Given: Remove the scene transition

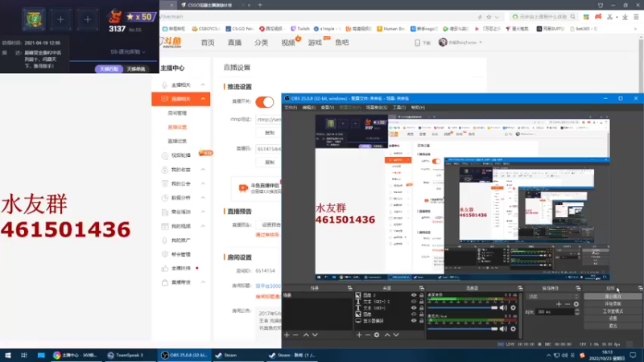Looking at the screenshot, I should [x=568, y=304].
